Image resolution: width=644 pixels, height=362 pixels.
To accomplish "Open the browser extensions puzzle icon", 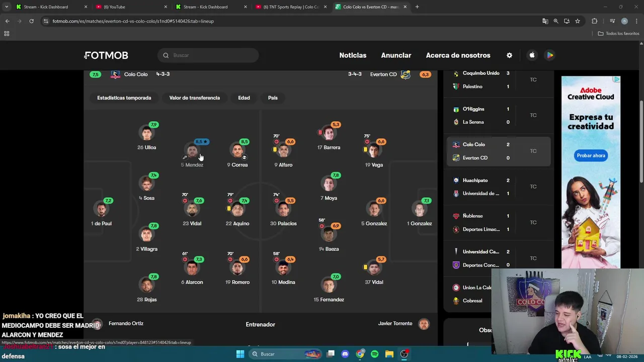I will pos(595,21).
